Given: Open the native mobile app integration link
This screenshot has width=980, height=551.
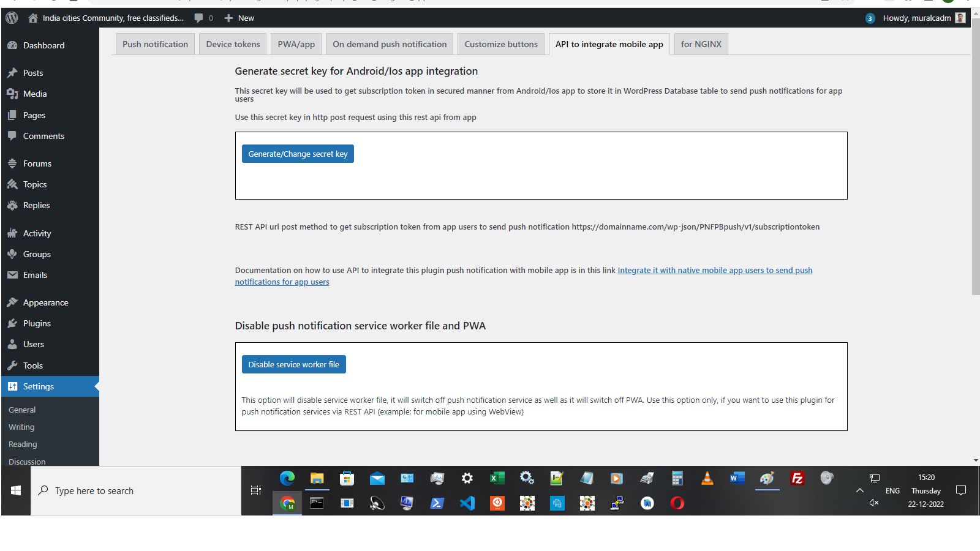Looking at the screenshot, I should click(714, 270).
